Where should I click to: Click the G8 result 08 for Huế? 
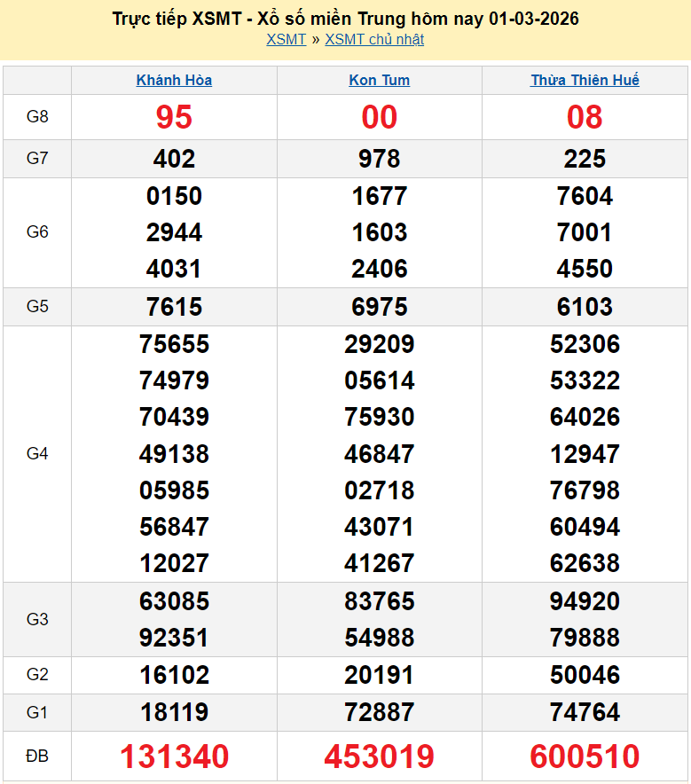585,117
